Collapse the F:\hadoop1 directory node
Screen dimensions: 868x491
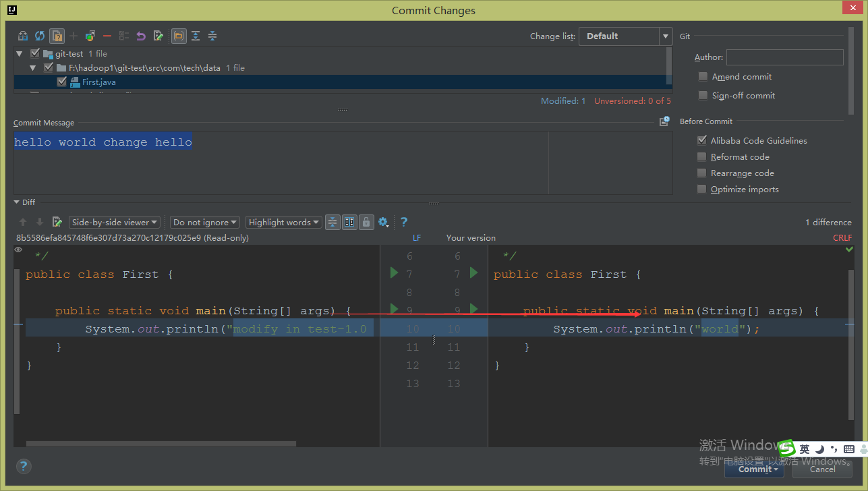(x=33, y=67)
